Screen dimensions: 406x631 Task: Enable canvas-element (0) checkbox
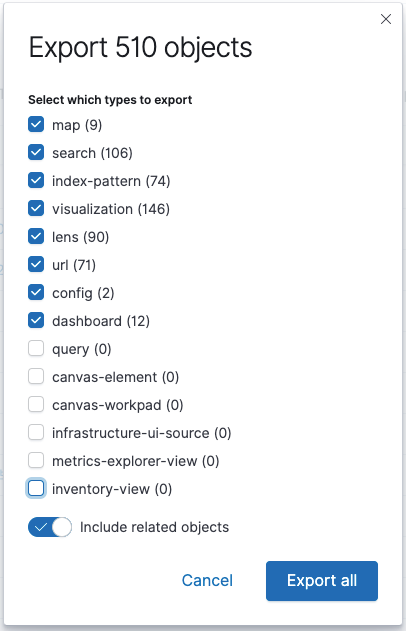pyautogui.click(x=36, y=376)
